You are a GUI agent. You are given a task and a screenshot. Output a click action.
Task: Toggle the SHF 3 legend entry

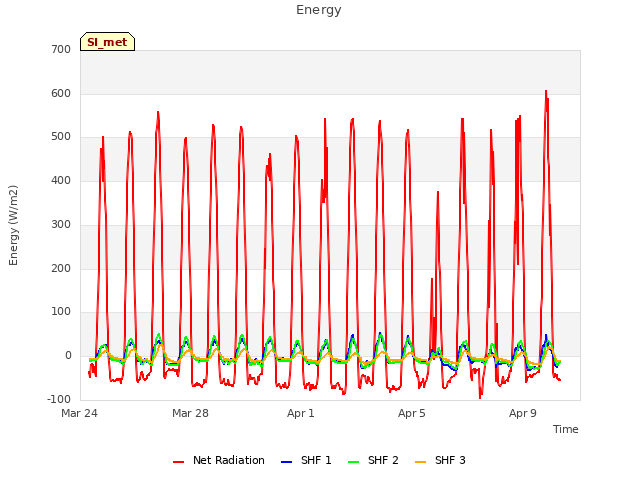tap(440, 461)
